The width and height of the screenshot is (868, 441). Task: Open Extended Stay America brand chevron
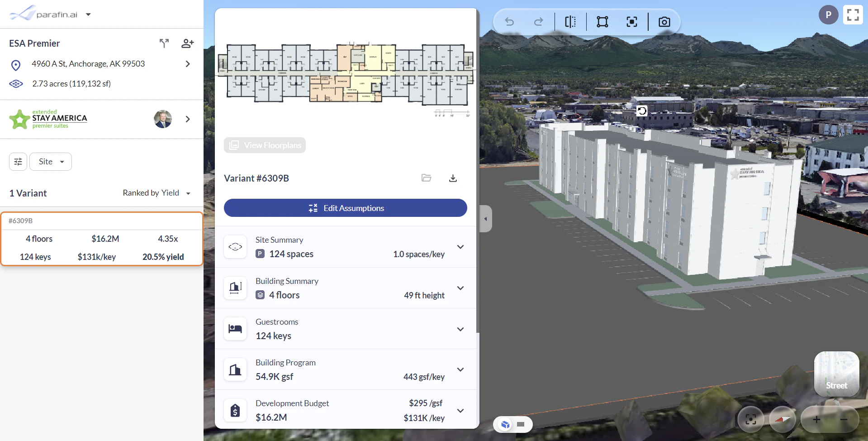point(188,119)
